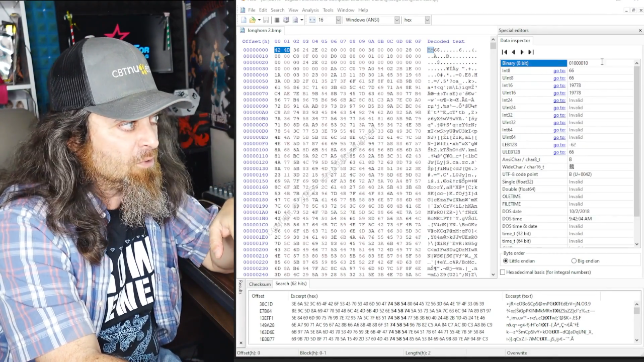Click the binary value field 01000010

point(600,63)
